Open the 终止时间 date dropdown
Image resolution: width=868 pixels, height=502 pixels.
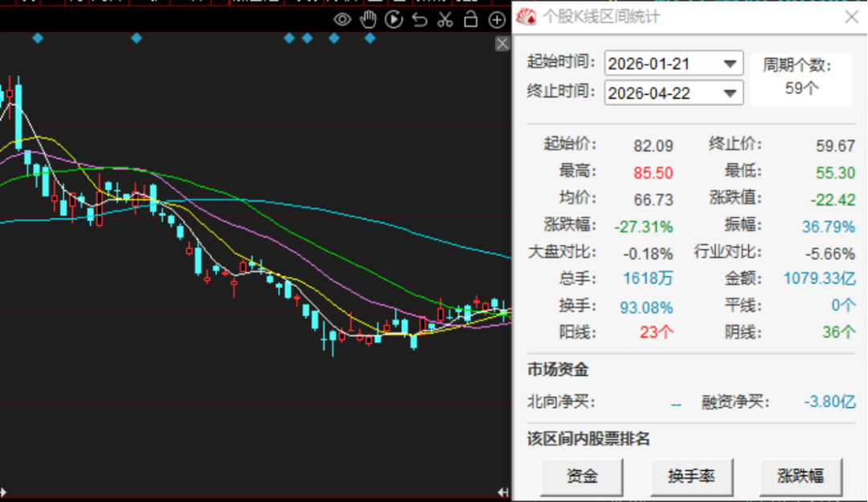(x=731, y=93)
